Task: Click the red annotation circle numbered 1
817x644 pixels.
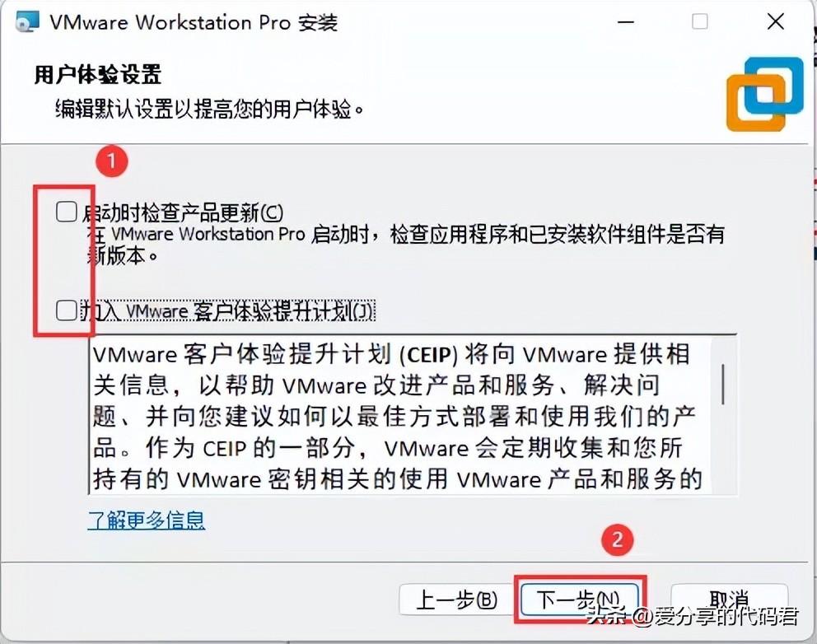Action: pos(111,161)
